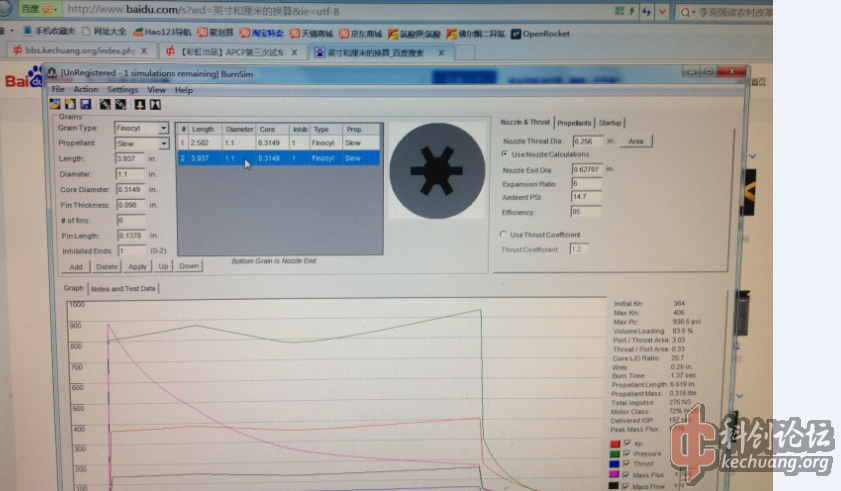Click the browser search magnifier icon

[685, 12]
